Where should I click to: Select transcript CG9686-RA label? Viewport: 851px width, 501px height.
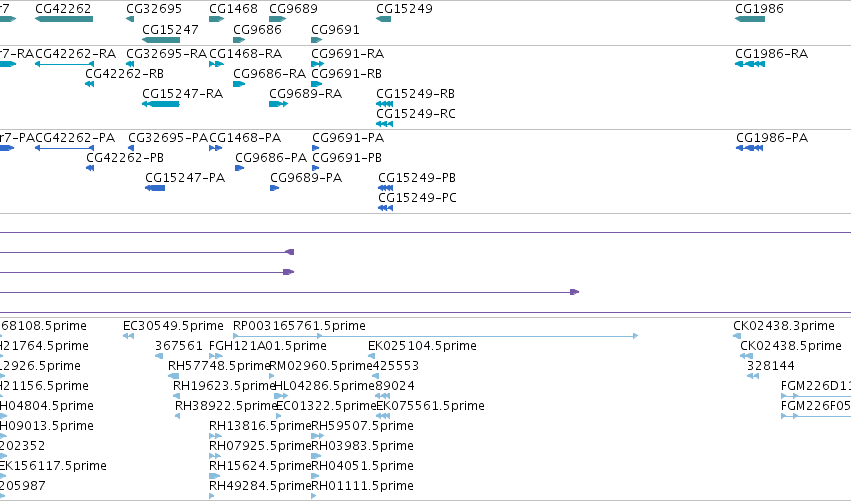click(269, 74)
